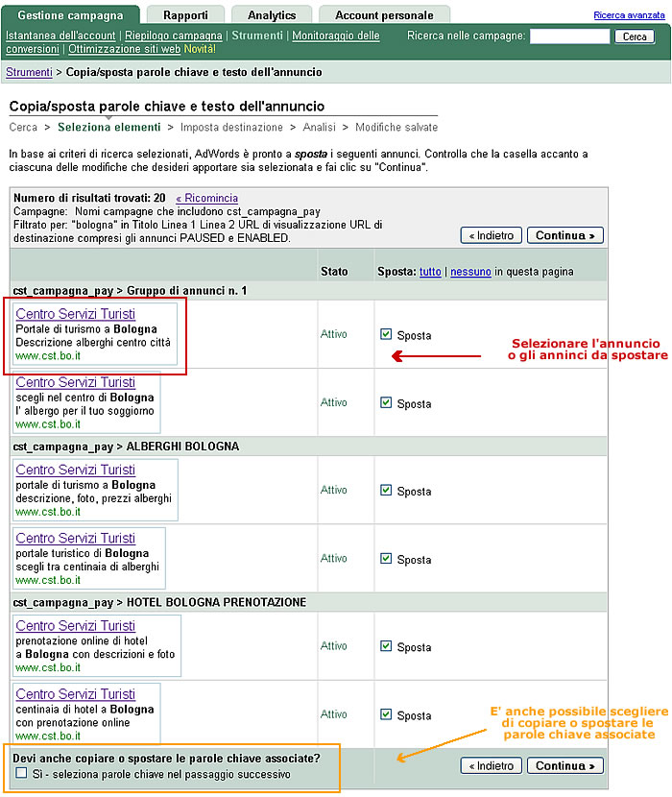Click the 'Stato' column header

point(334,272)
